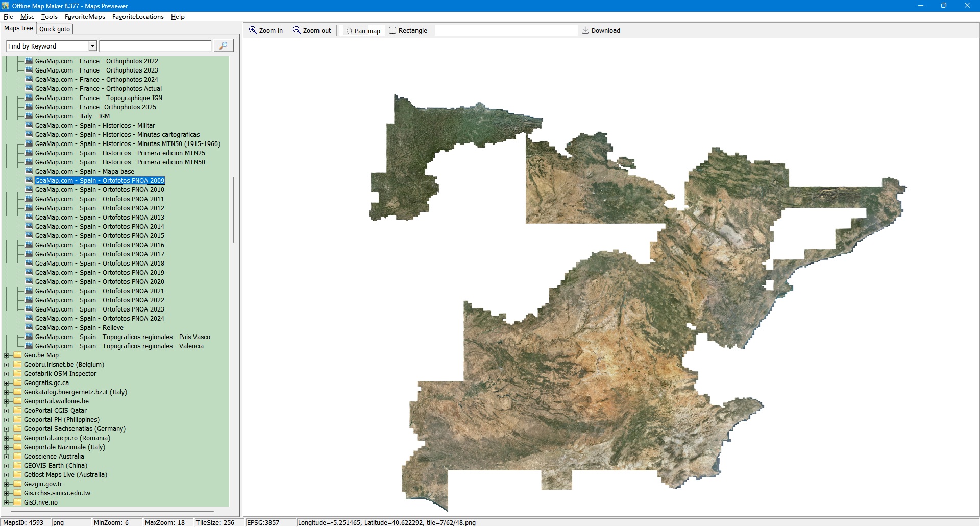This screenshot has height=527, width=980.
Task: Select the Pan map hand tool
Action: (349, 31)
